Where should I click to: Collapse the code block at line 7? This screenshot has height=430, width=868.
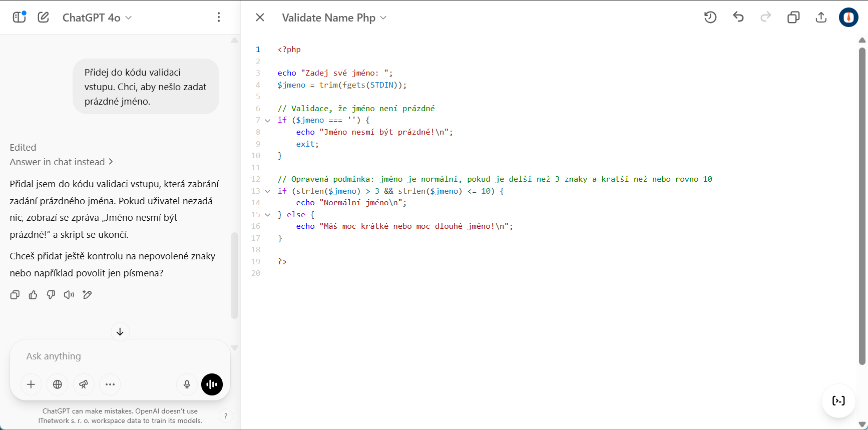point(268,121)
